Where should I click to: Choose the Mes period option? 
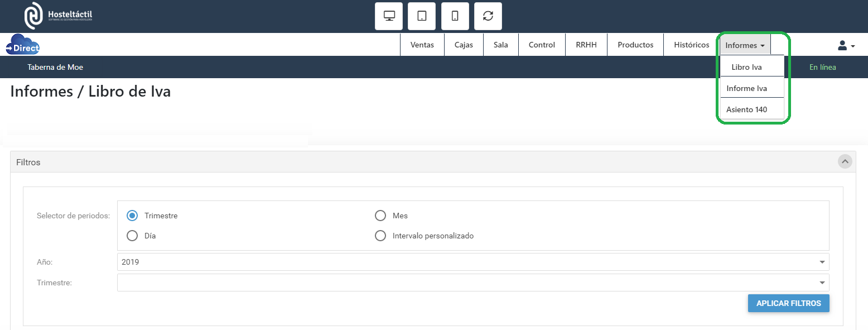coord(380,216)
